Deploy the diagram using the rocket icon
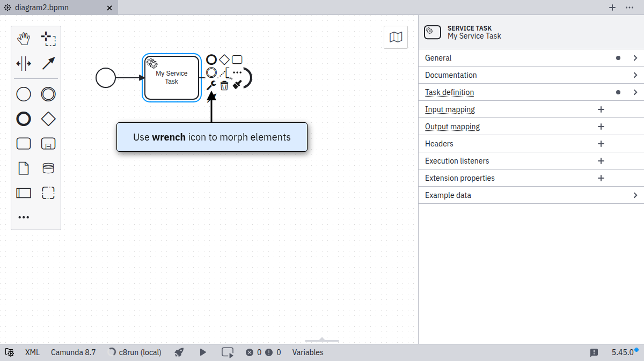Screen dimensions: 644x361 click(x=179, y=352)
